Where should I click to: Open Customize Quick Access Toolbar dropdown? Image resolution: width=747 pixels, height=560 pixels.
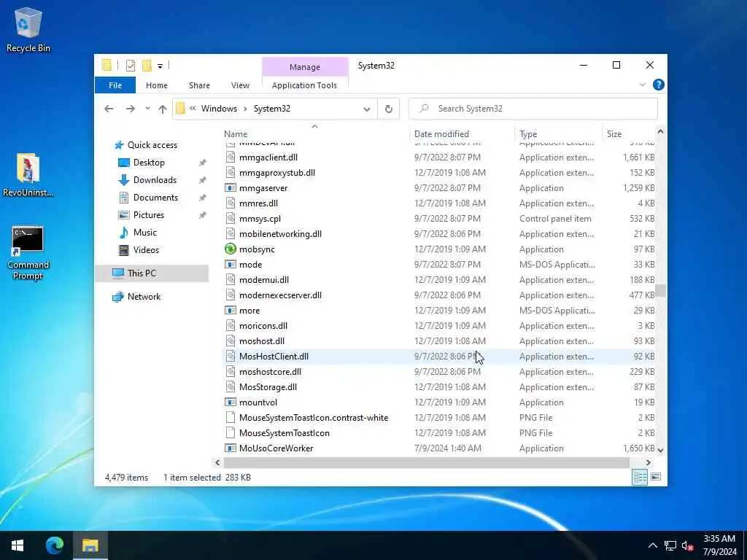click(160, 66)
